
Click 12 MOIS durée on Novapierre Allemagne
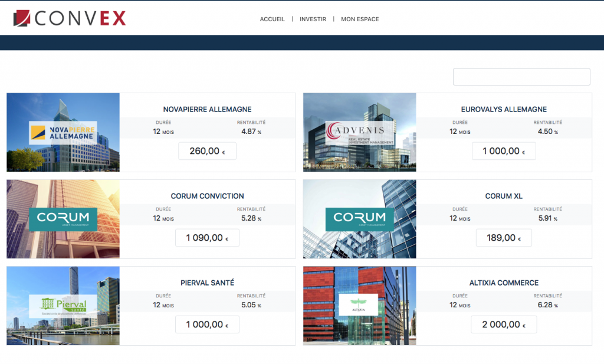click(163, 132)
